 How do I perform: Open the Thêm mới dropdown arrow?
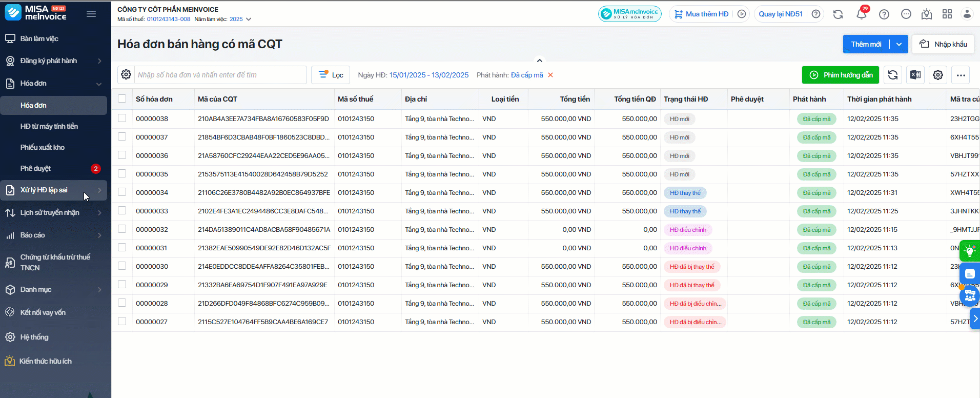coord(899,44)
